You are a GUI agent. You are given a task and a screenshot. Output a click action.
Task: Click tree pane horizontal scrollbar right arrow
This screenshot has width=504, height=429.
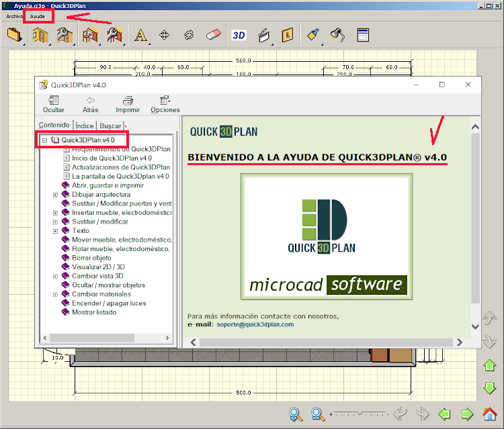[167, 338]
